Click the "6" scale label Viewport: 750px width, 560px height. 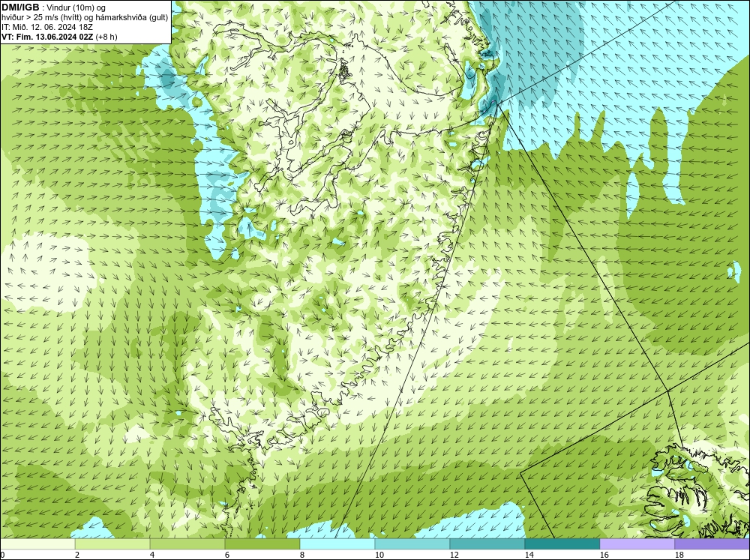click(x=227, y=555)
